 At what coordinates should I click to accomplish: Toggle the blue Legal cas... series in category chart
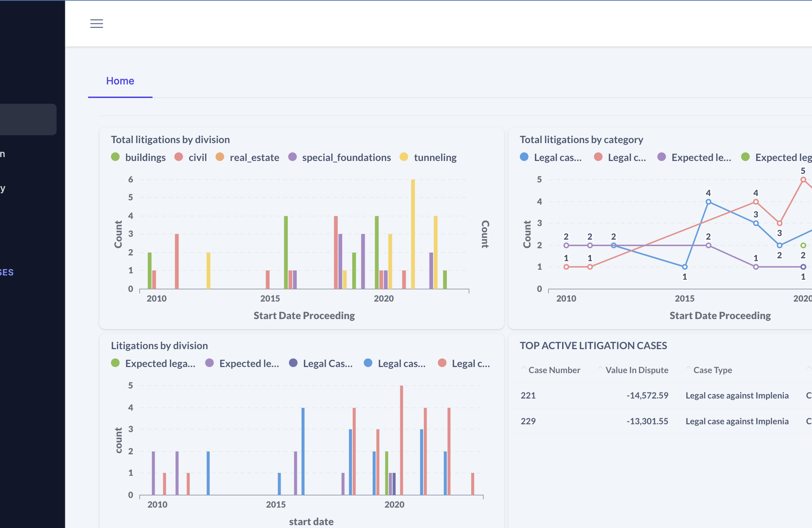tap(557, 157)
